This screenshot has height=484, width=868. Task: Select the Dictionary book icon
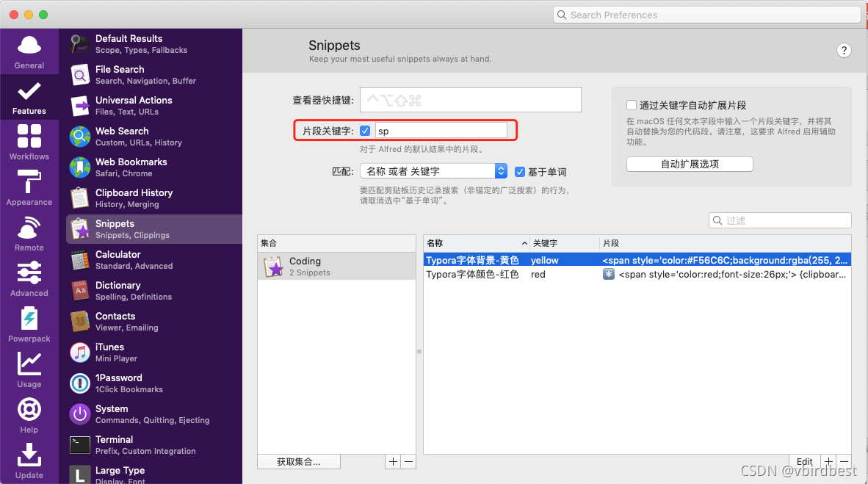(x=80, y=291)
